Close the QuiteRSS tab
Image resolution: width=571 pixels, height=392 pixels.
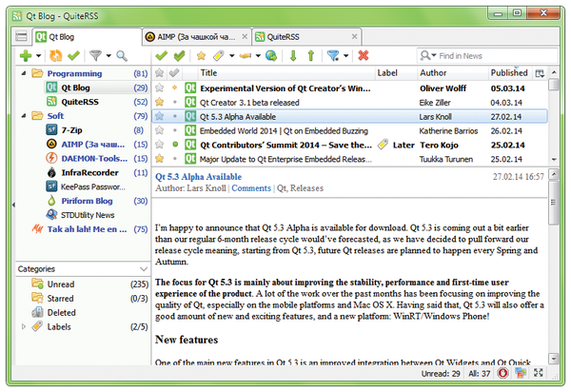pos(354,36)
